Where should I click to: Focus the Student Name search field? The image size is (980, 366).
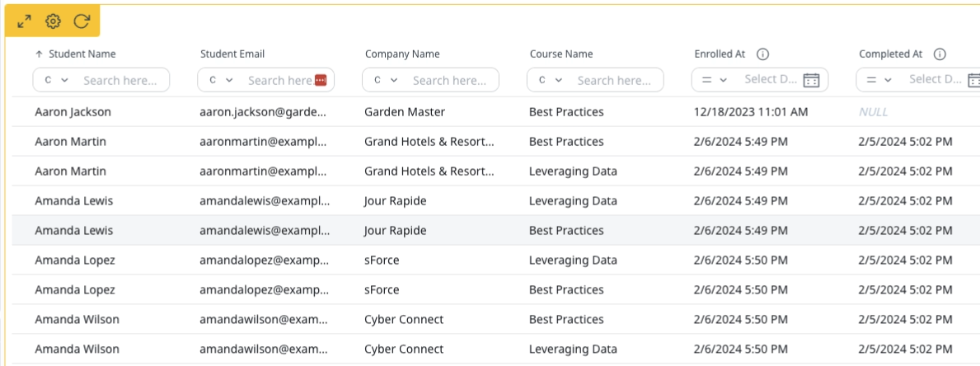tap(125, 80)
